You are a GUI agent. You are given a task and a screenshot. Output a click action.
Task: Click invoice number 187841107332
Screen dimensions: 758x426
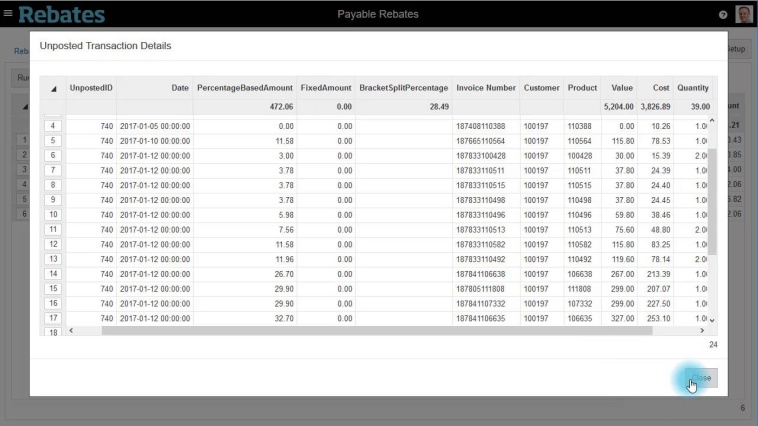point(481,304)
